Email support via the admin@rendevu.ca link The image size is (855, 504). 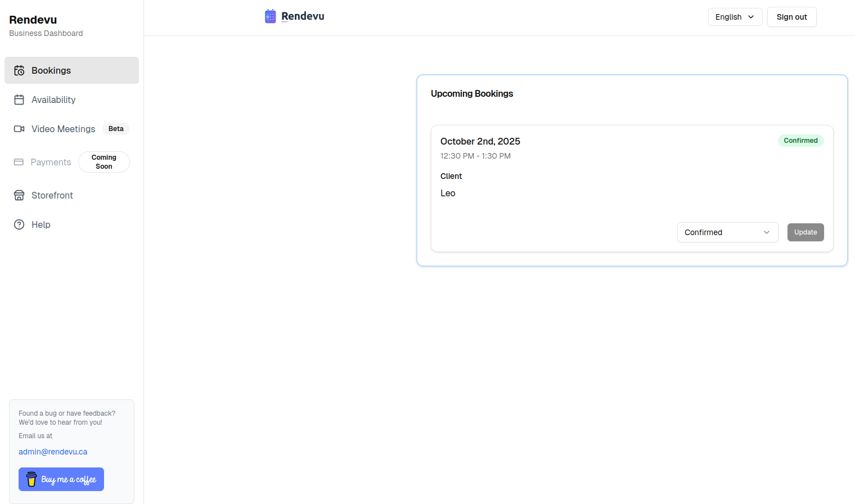pyautogui.click(x=53, y=451)
